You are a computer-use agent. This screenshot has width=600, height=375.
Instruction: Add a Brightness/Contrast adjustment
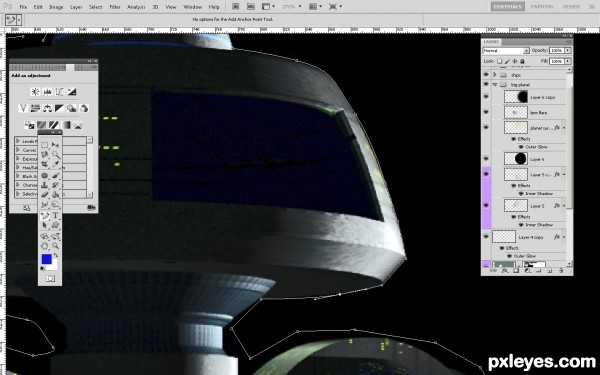click(x=35, y=92)
